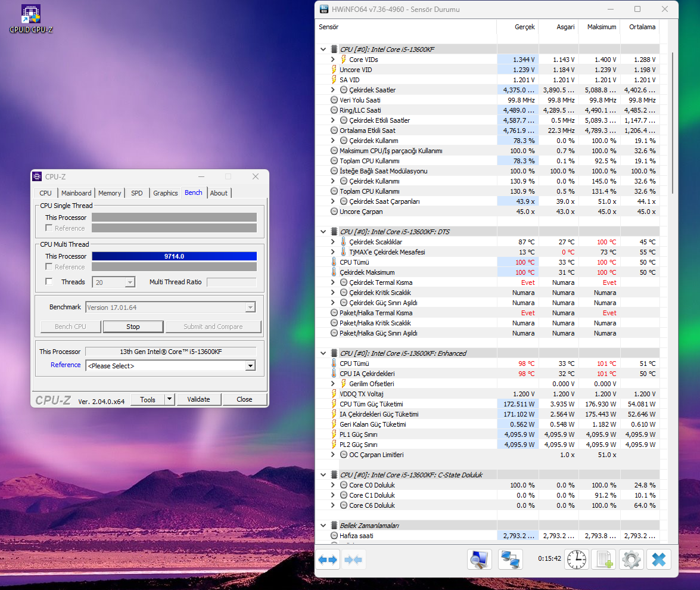Click the CPU-Z window title icon
The height and width of the screenshot is (590, 700).
pos(37,176)
